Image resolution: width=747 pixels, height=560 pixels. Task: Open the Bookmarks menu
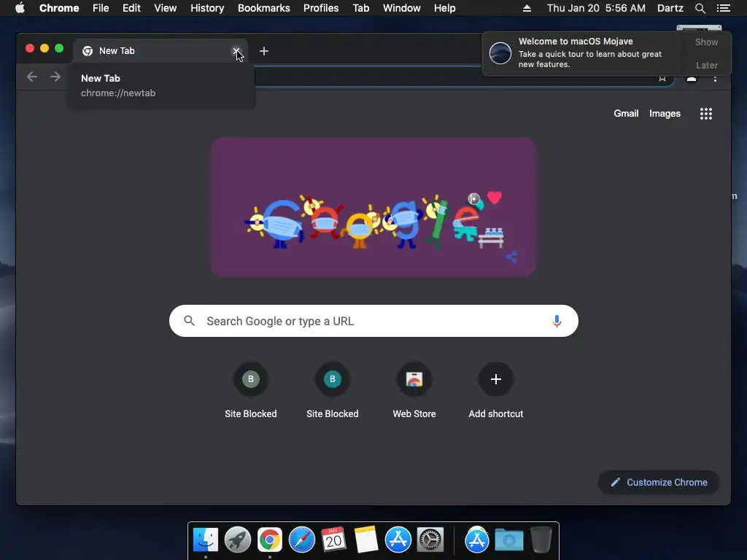click(264, 8)
